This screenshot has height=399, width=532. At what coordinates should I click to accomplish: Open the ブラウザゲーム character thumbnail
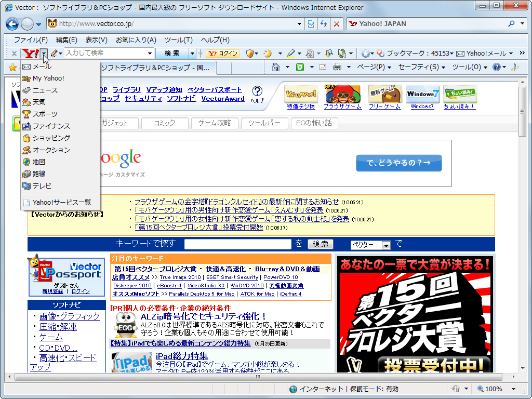click(342, 94)
